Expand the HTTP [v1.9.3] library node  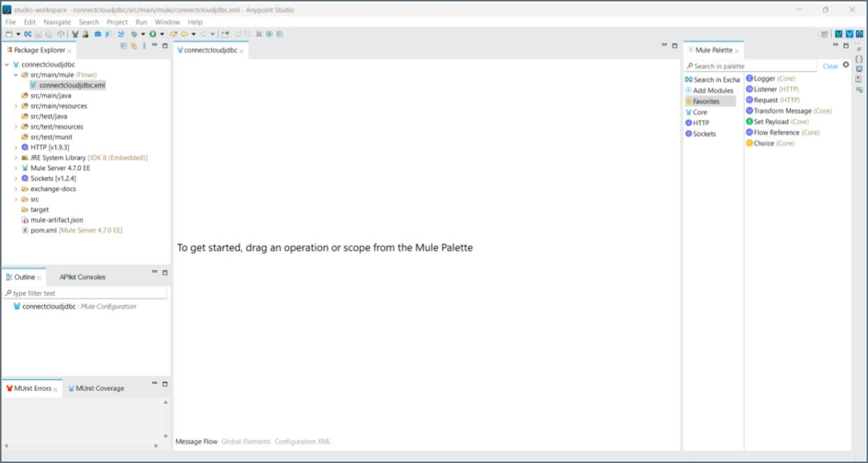point(16,148)
